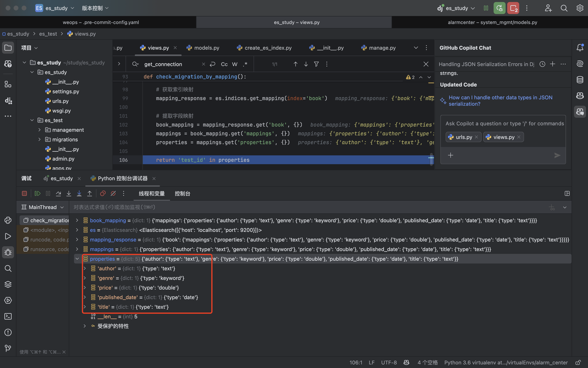Click the Copilot question input field
588x368 pixels.
click(x=504, y=124)
